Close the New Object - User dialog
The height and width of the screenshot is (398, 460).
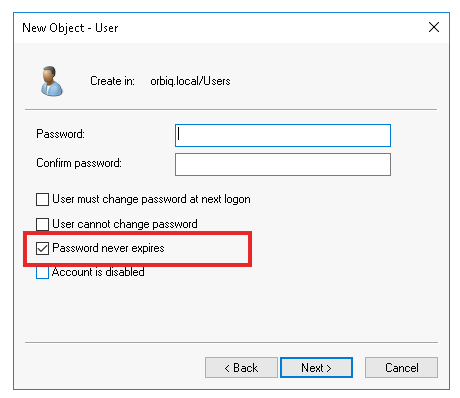(x=434, y=27)
